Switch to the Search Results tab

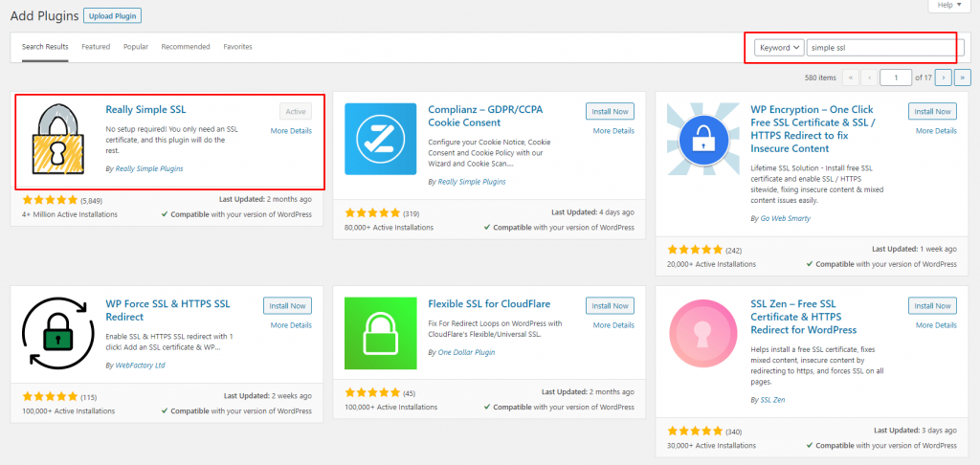coord(45,47)
